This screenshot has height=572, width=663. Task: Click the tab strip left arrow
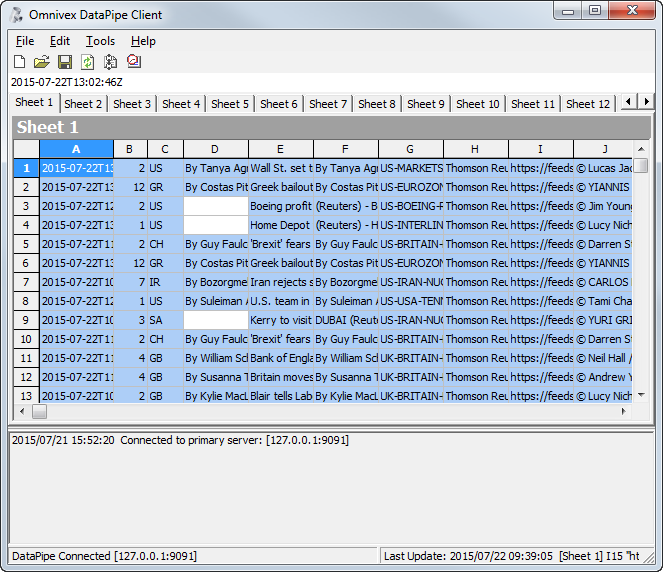tap(629, 102)
